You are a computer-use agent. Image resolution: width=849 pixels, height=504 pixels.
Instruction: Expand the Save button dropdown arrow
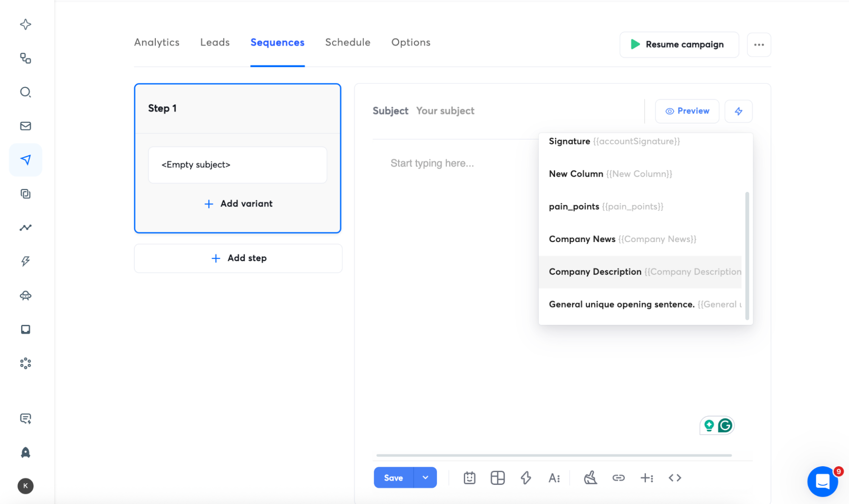tap(425, 477)
